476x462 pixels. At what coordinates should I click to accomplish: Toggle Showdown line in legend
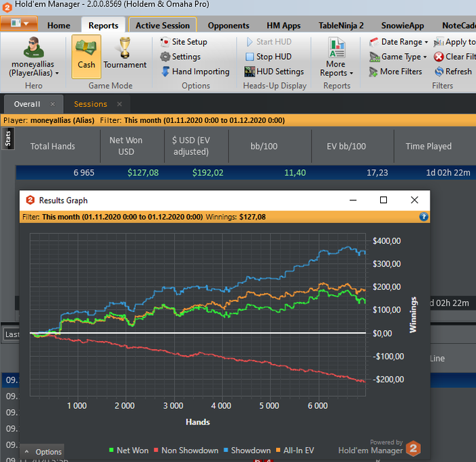tap(247, 450)
